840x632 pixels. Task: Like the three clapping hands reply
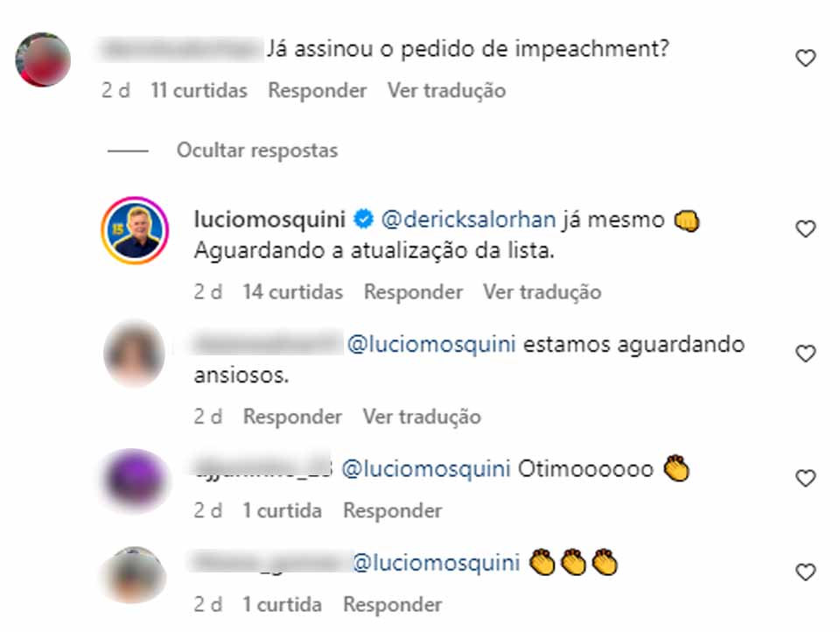[805, 572]
